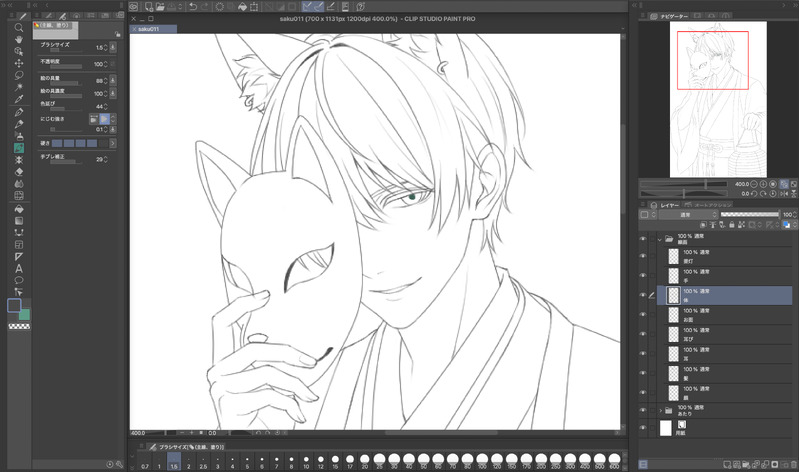Select the Pencil tool

(x=19, y=124)
